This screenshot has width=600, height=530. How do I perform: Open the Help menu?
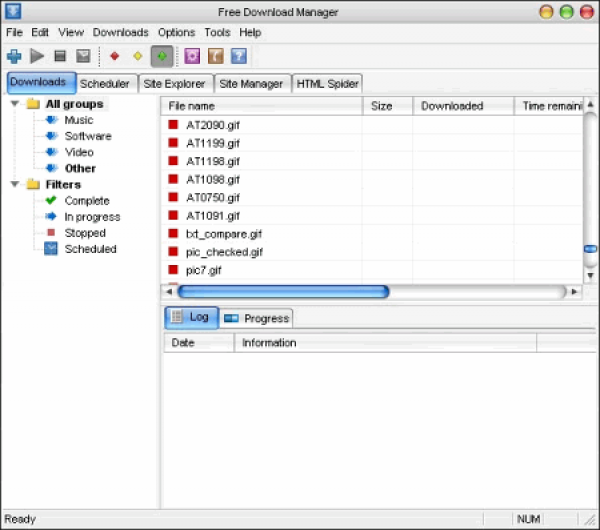click(x=250, y=33)
